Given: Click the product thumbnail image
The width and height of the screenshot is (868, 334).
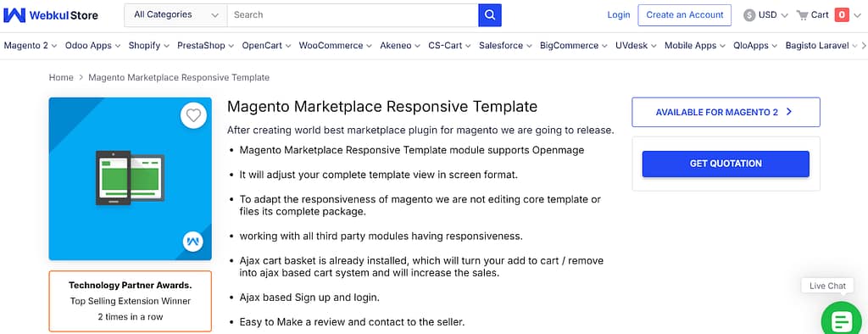Looking at the screenshot, I should [130, 179].
